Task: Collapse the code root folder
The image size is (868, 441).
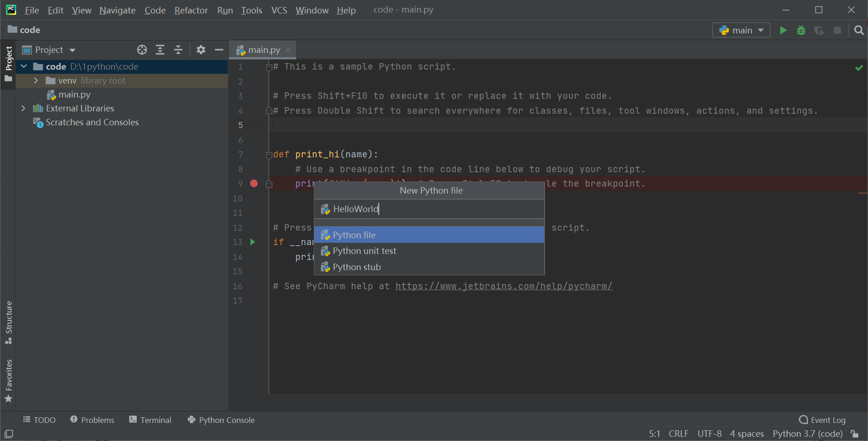Action: pos(24,66)
